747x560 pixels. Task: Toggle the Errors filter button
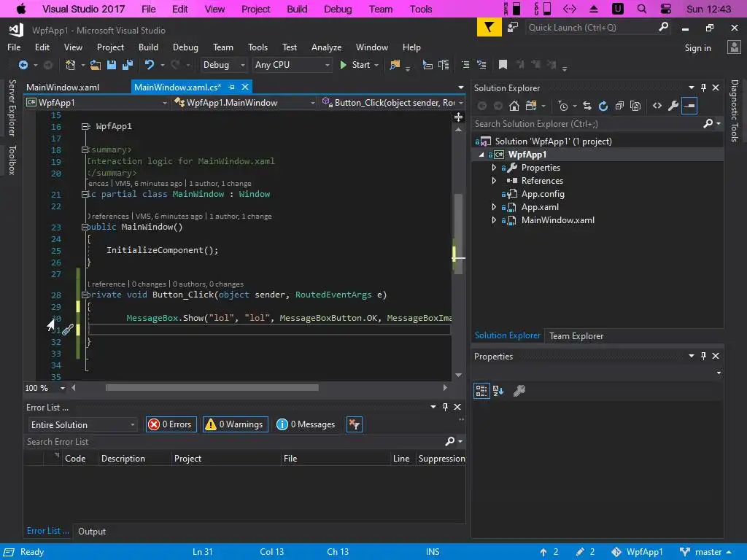171,424
